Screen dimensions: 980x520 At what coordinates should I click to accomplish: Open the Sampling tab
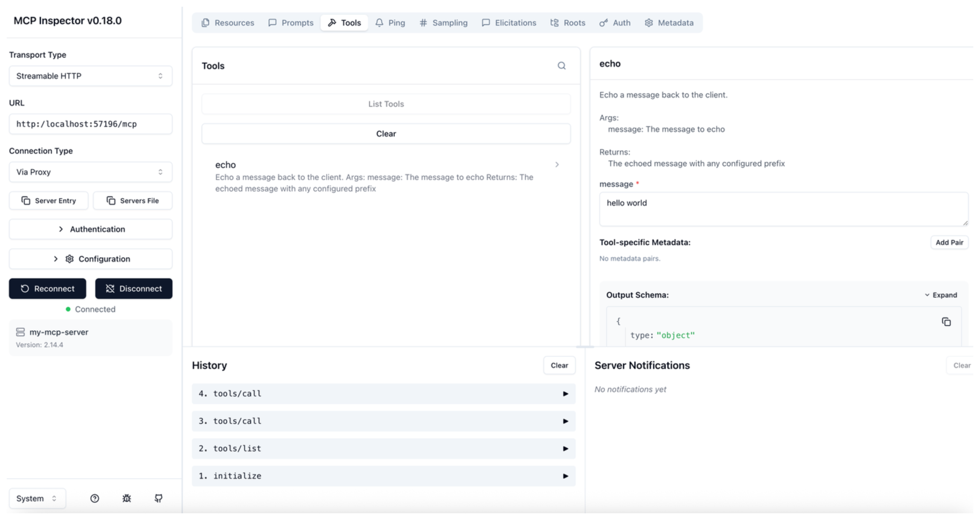[x=444, y=23]
